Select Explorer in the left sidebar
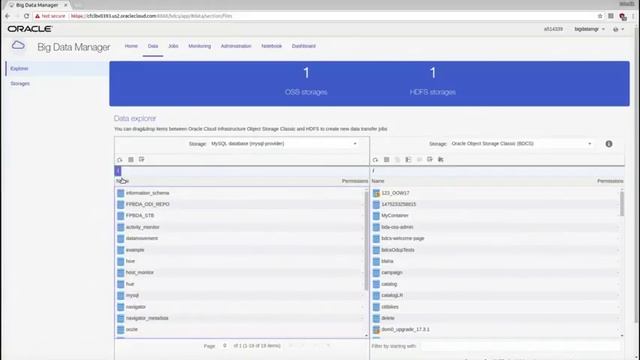 pos(56,69)
